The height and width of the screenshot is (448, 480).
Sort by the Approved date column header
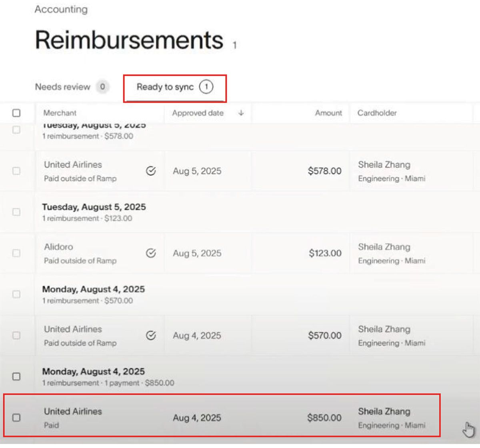click(198, 113)
